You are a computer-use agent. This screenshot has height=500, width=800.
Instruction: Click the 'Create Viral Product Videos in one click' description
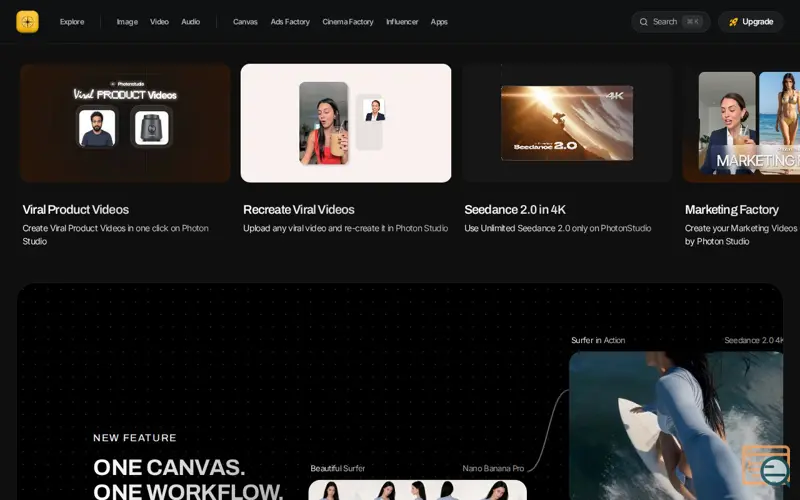[x=115, y=235]
